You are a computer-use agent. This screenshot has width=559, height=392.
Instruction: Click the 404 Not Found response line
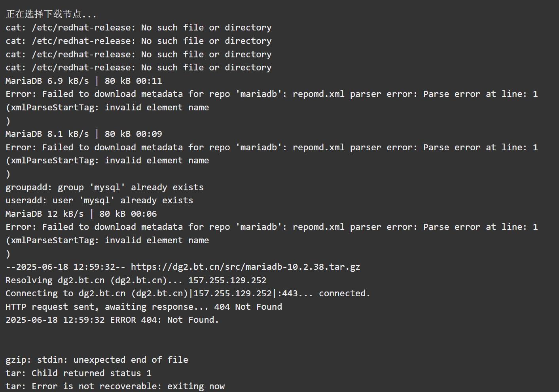144,307
